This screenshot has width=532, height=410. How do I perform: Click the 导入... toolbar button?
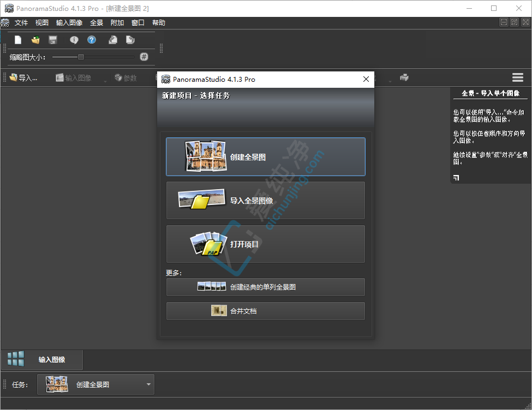pos(23,78)
